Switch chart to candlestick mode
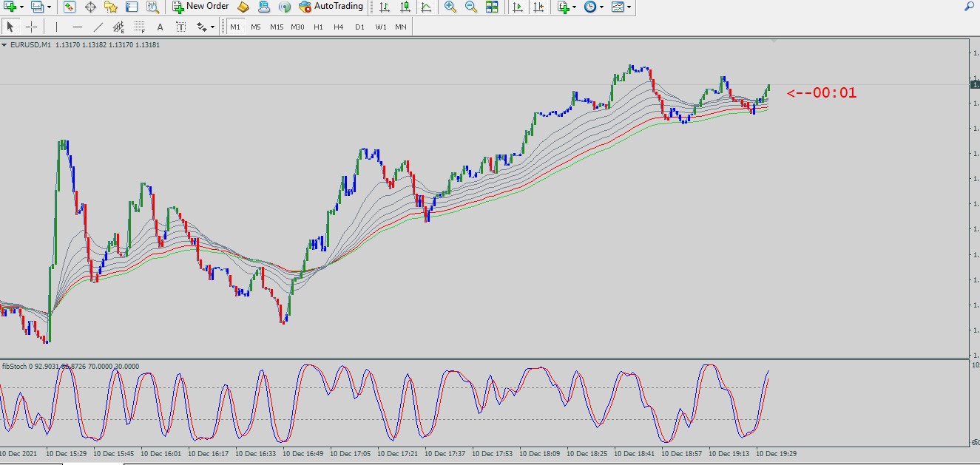980x465 pixels. click(x=405, y=7)
